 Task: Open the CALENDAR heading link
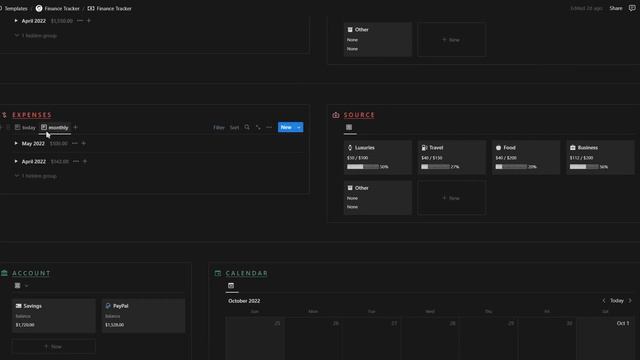pos(247,273)
